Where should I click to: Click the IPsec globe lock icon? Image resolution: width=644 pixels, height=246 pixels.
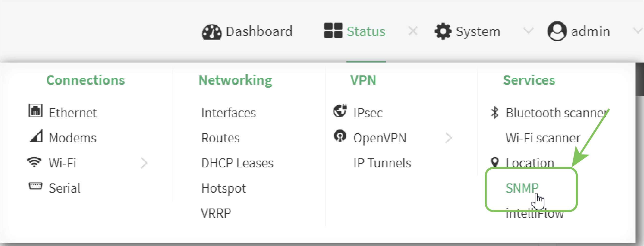[340, 111]
